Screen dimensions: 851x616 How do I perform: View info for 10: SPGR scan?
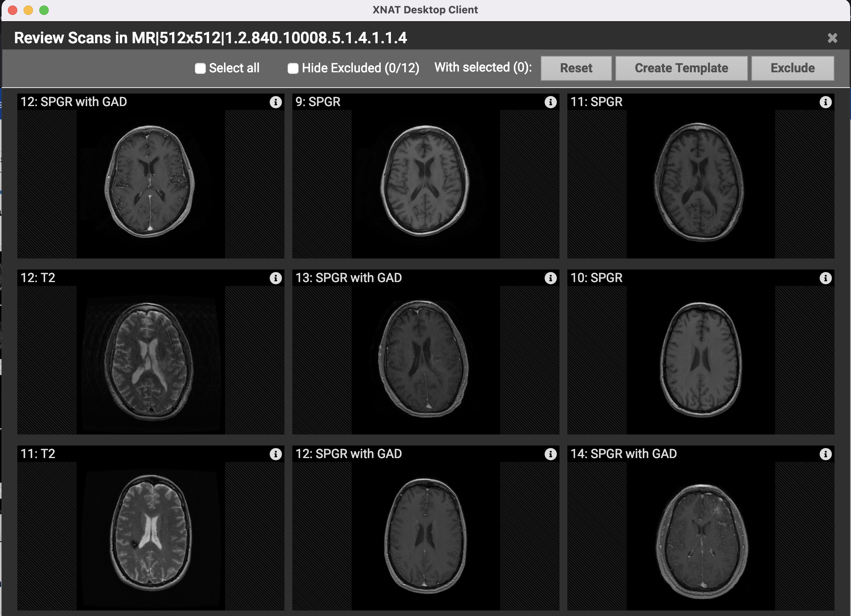(825, 278)
